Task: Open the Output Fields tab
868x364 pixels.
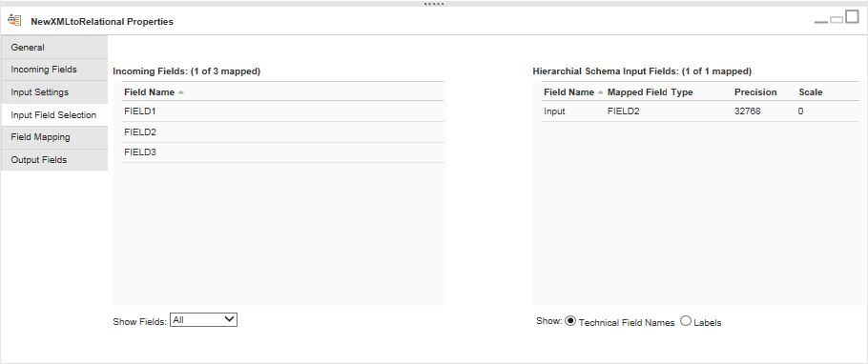Action: coord(54,160)
